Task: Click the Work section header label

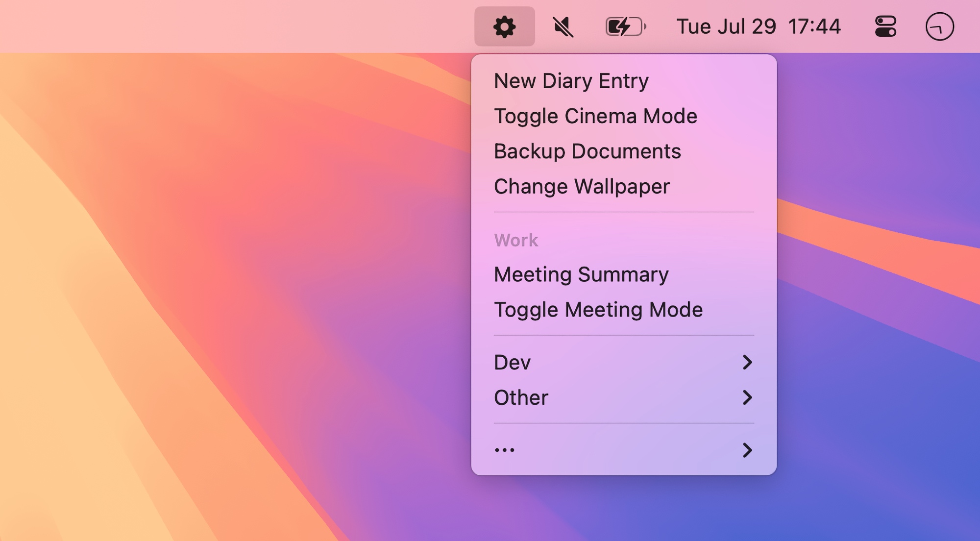Action: 516,241
